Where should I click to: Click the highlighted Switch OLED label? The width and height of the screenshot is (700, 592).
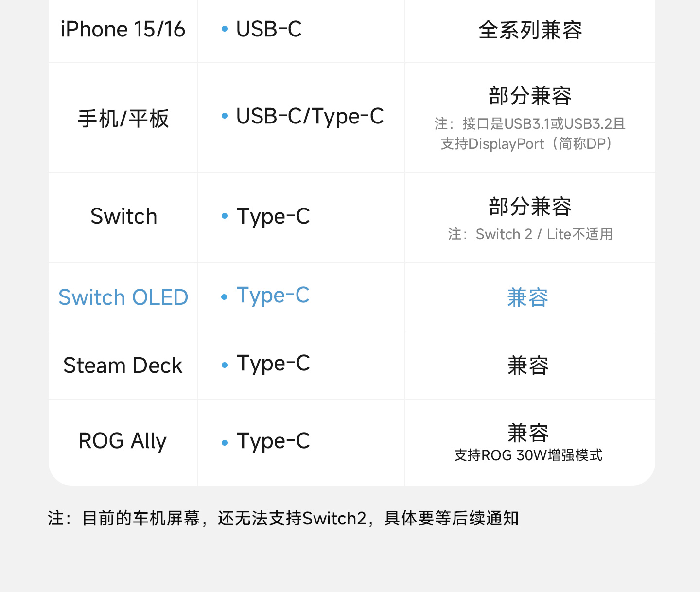[x=123, y=297]
